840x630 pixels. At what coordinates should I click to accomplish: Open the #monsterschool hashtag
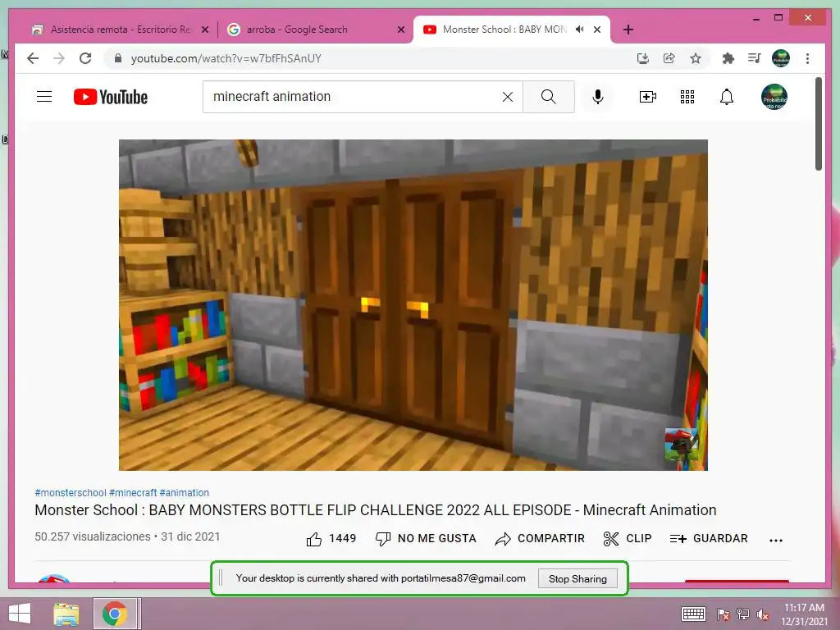click(71, 492)
